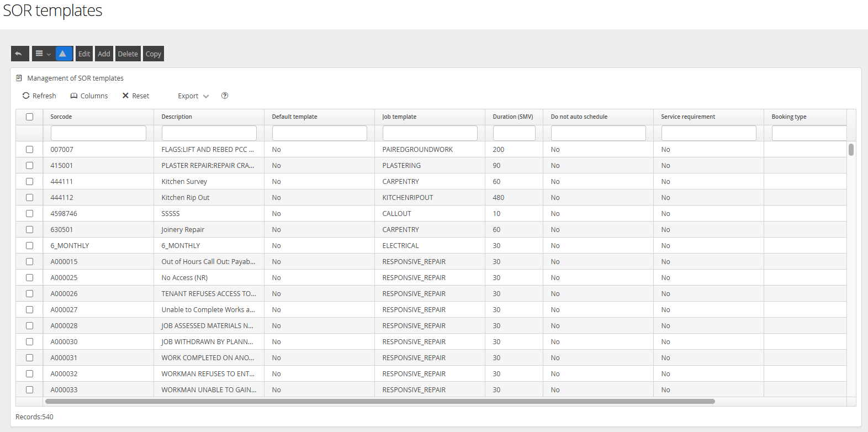
Task: Click the clipboard icon beside Management title
Action: (19, 78)
